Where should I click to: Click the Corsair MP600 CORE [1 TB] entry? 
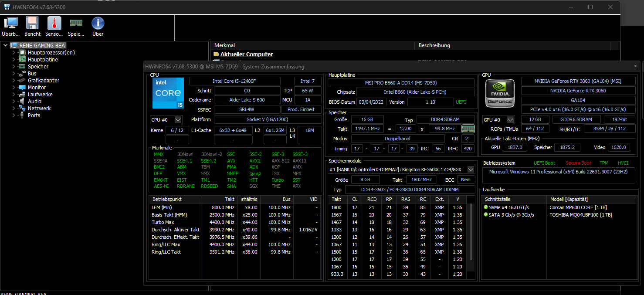tap(578, 207)
